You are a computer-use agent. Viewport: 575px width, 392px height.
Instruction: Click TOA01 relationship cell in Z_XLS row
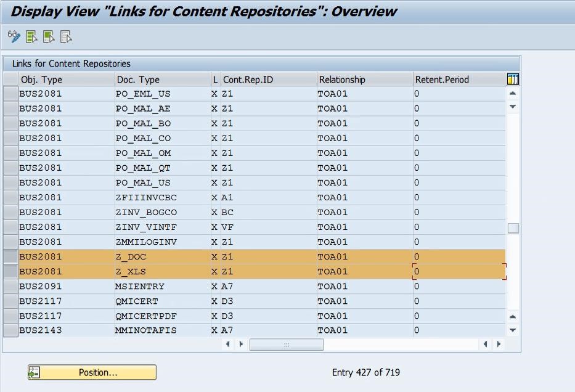click(365, 272)
